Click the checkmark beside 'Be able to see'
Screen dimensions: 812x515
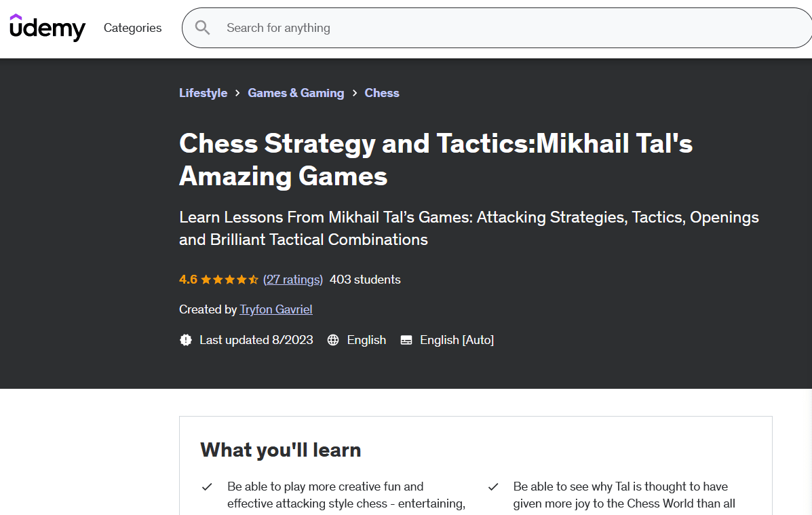coord(493,487)
